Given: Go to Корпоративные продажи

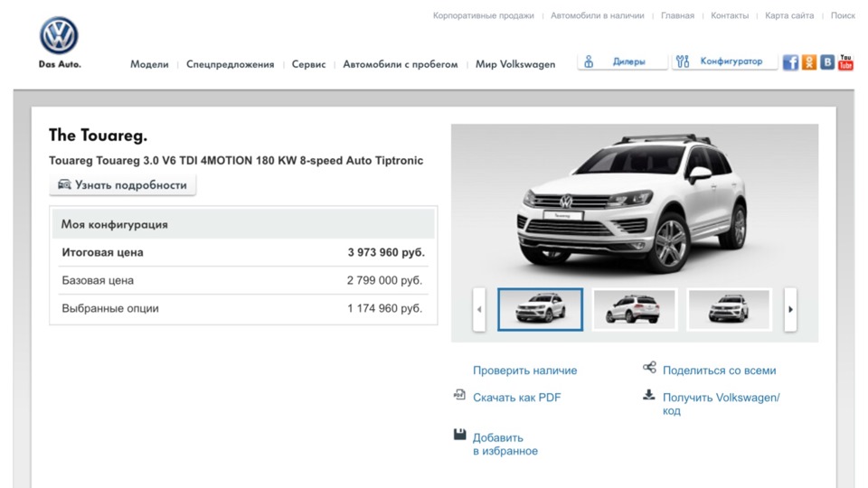Looking at the screenshot, I should (483, 15).
